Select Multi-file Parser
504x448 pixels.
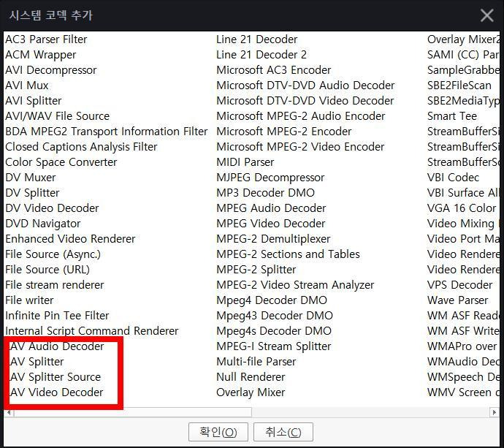pos(256,362)
